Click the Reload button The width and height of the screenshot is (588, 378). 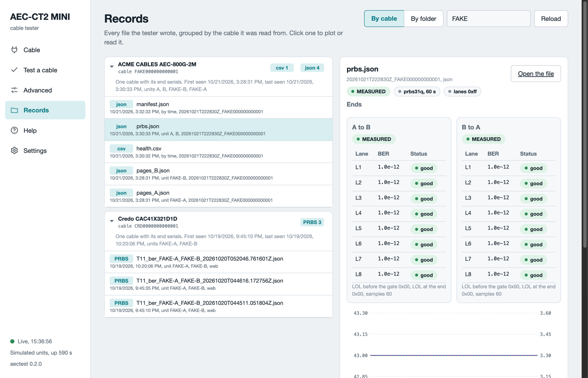pyautogui.click(x=551, y=18)
